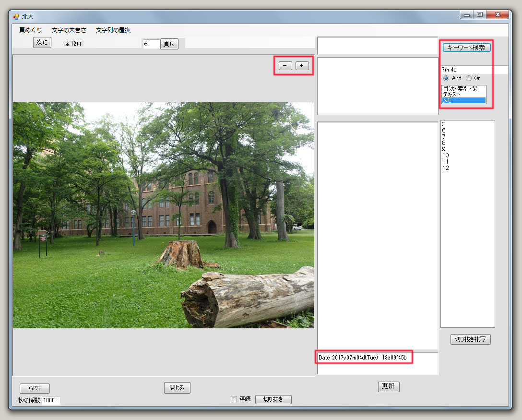This screenshot has width=522, height=420.
Task: Select the Or radio button
Action: point(469,78)
